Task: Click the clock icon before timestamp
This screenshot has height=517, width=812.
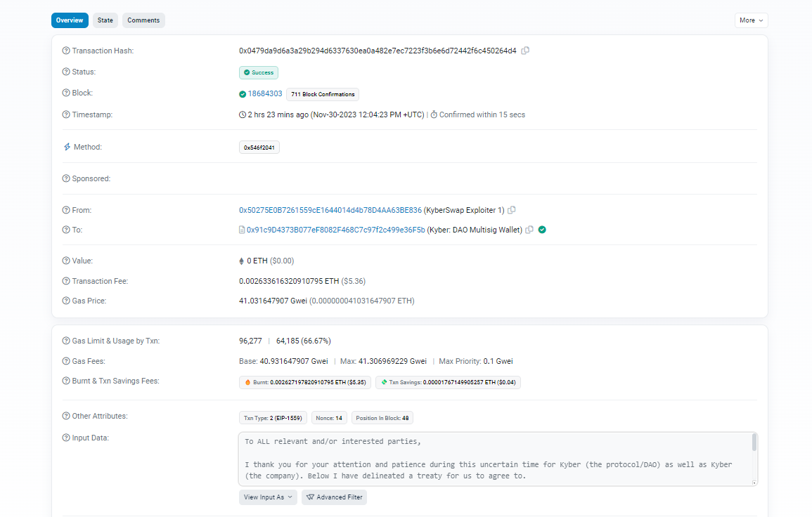Action: (x=243, y=115)
